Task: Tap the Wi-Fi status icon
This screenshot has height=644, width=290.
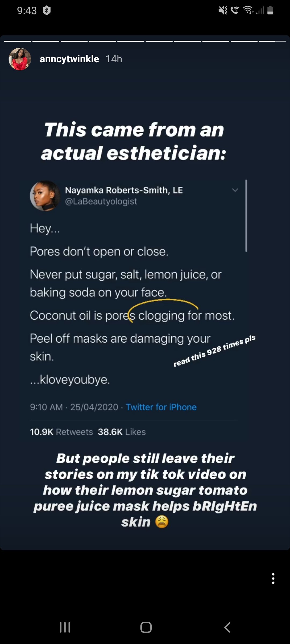Action: pos(248,10)
